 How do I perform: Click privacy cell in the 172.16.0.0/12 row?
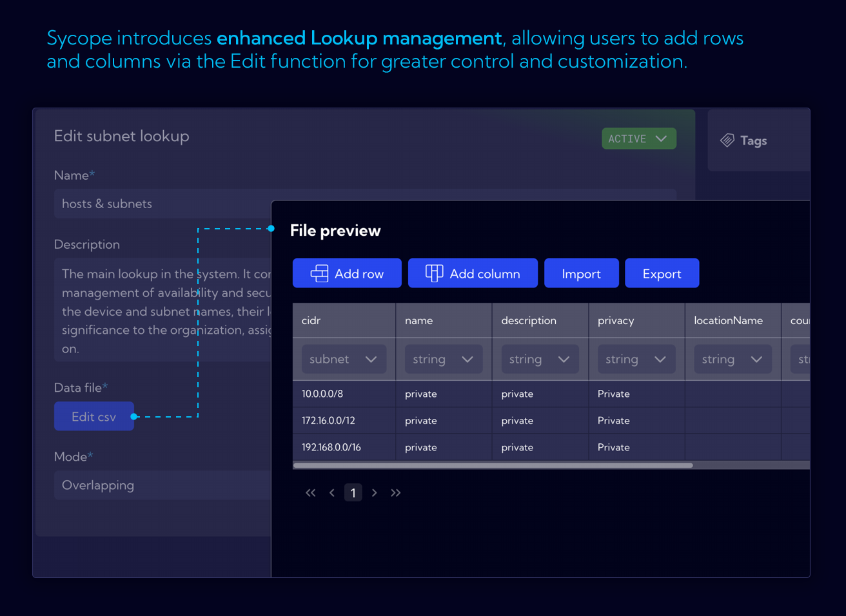click(x=636, y=420)
